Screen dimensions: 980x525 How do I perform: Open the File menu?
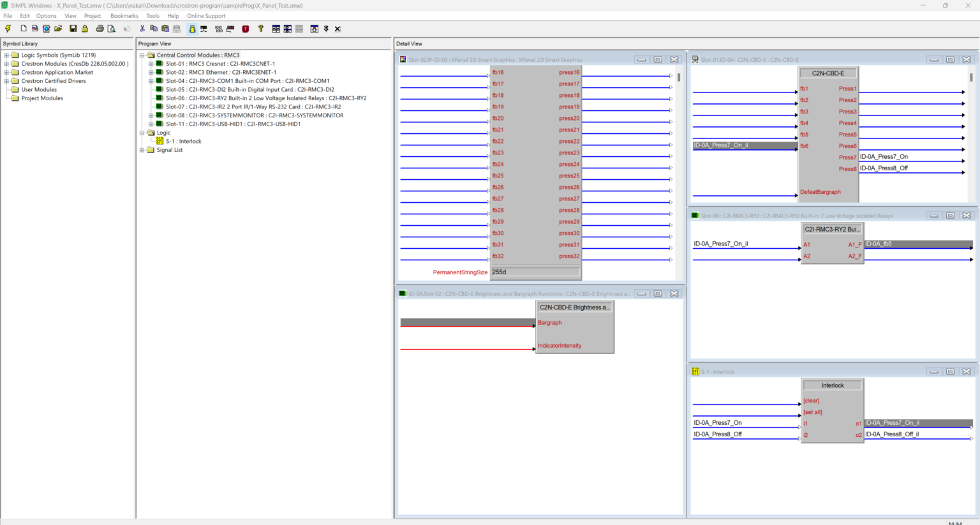click(8, 16)
